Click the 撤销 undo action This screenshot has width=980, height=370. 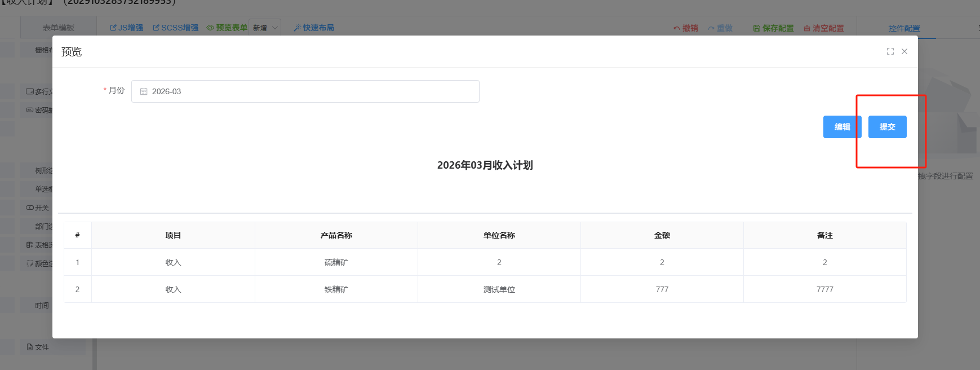pyautogui.click(x=686, y=28)
